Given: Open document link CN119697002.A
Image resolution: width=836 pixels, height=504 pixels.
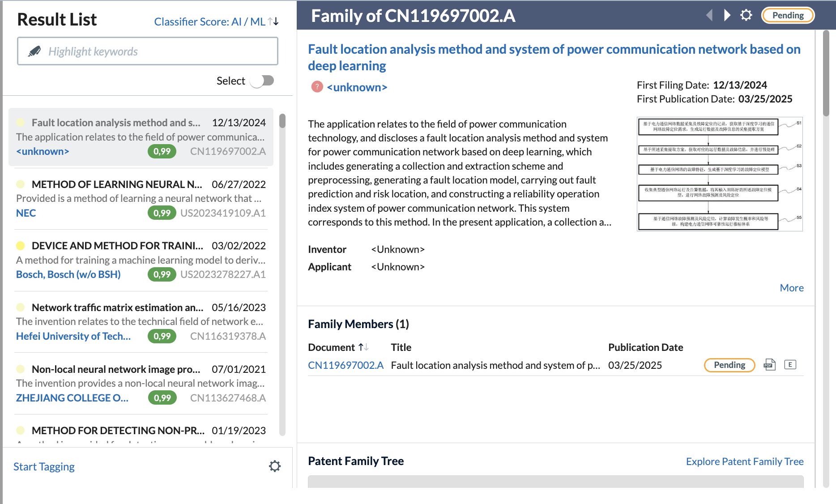Looking at the screenshot, I should tap(345, 365).
